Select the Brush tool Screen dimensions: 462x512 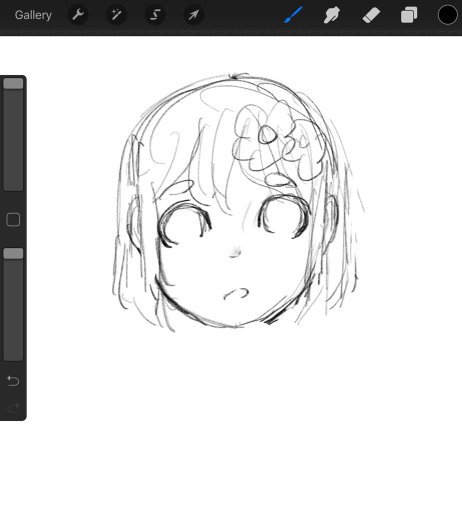click(293, 15)
